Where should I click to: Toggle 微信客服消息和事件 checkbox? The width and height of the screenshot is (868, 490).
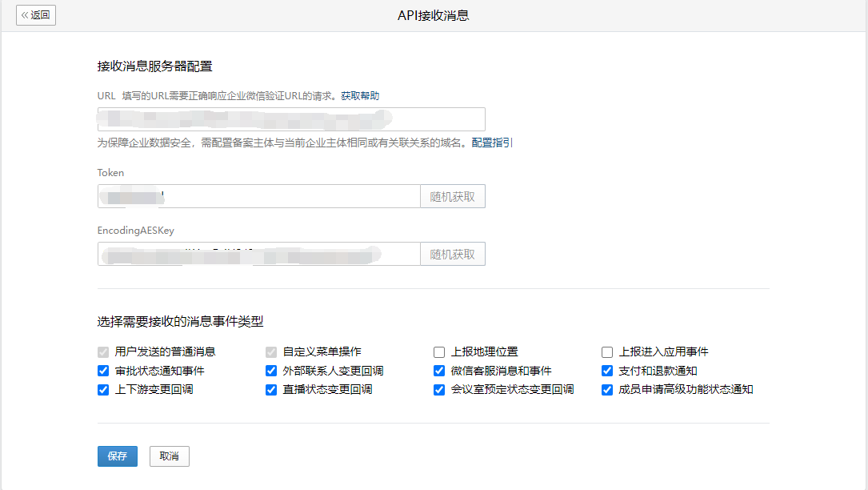pos(439,372)
